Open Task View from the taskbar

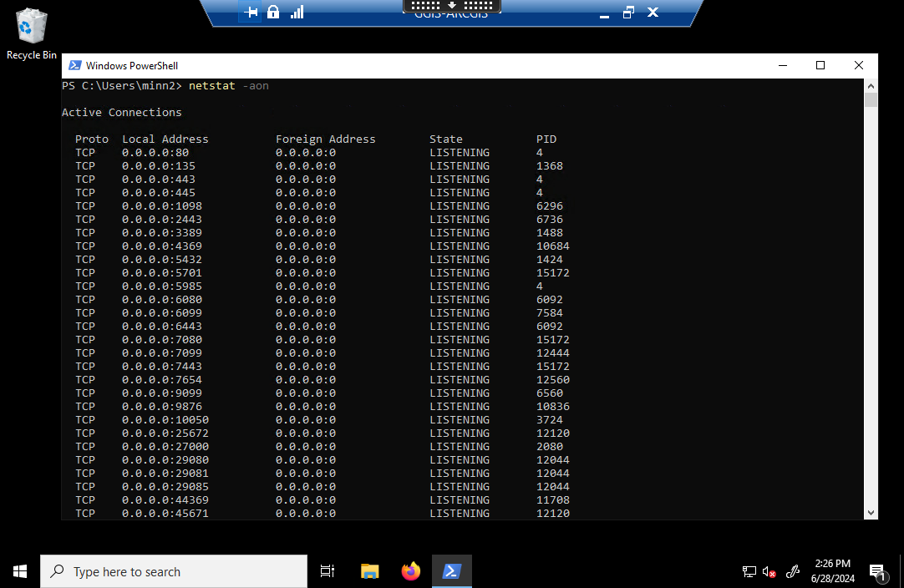328,571
